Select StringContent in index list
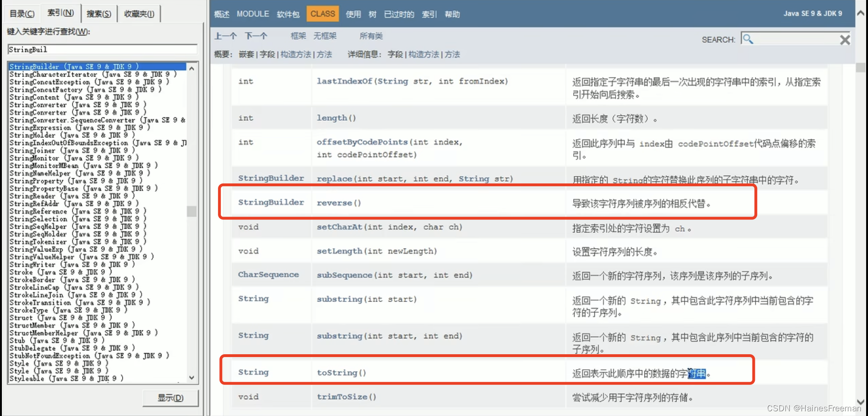868x416 pixels. point(74,97)
